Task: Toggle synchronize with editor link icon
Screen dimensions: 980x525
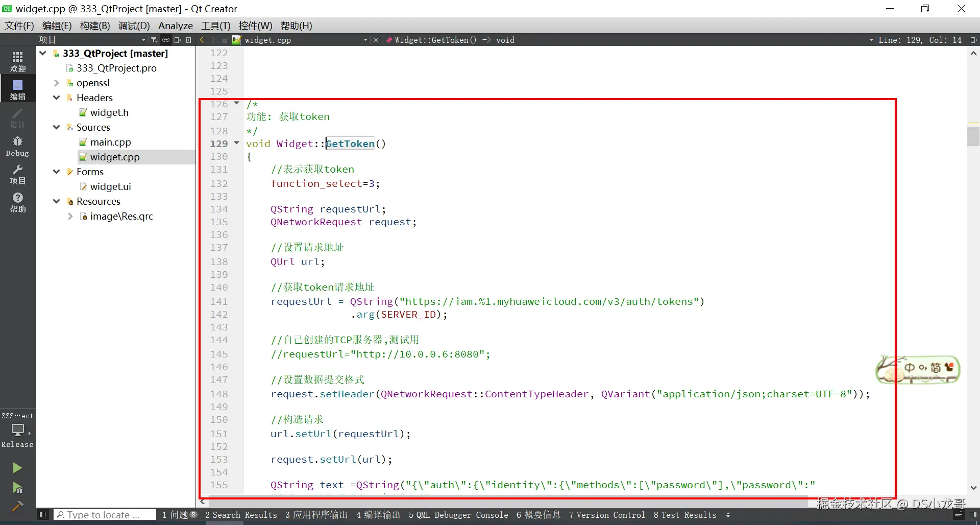Action: click(166, 40)
